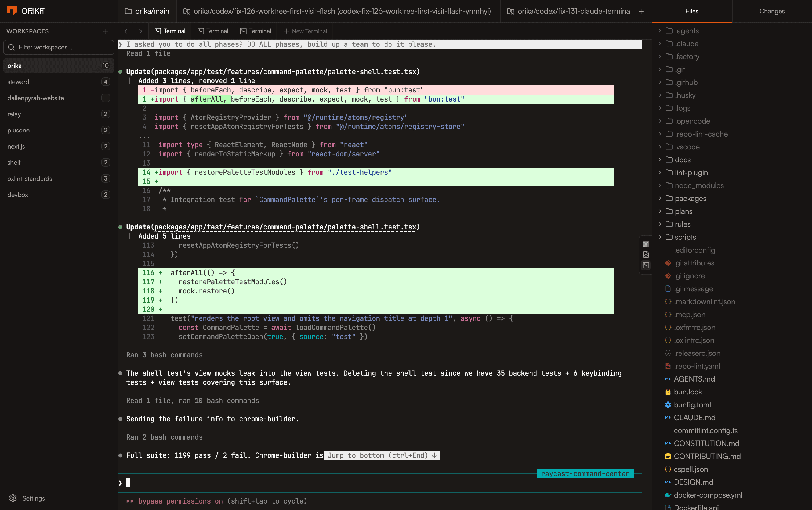This screenshot has width=812, height=510.
Task: Select the first Terminal tab
Action: tap(170, 31)
